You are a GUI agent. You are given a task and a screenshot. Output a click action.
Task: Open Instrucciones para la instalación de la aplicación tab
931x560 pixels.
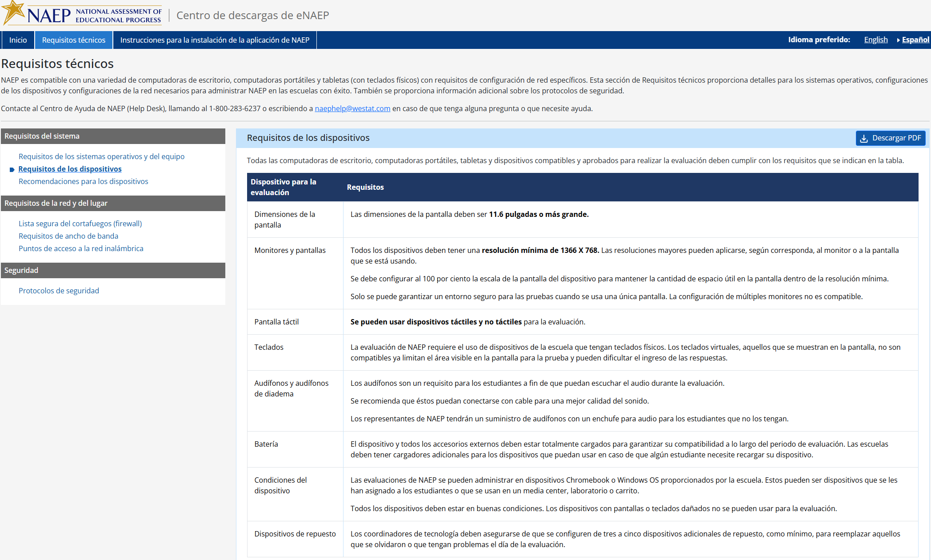pos(215,40)
